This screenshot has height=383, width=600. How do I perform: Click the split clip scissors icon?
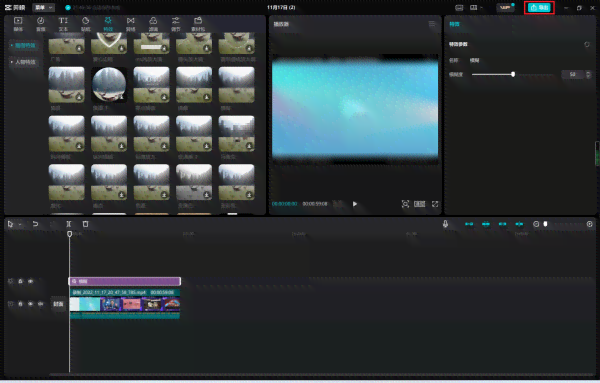(x=68, y=224)
